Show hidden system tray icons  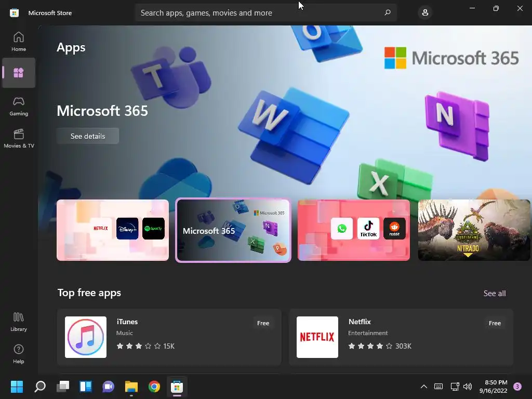pyautogui.click(x=424, y=386)
